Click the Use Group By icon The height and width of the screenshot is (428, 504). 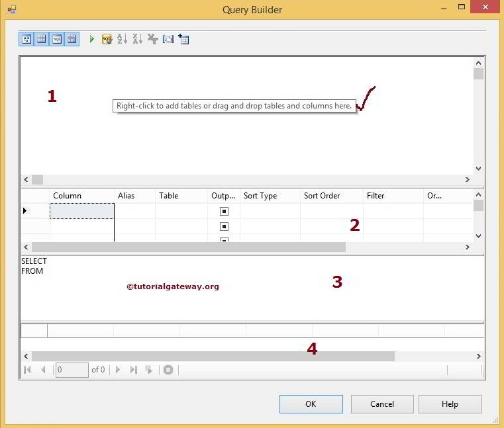click(168, 39)
